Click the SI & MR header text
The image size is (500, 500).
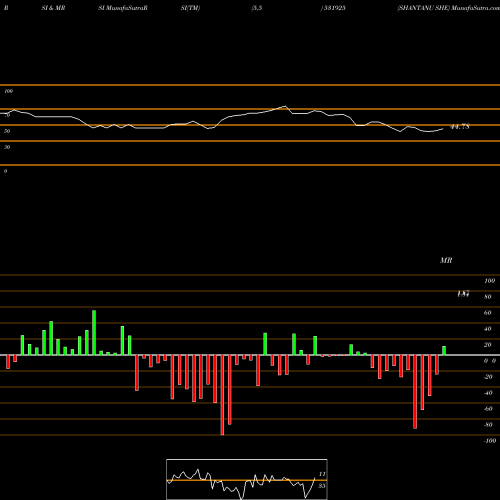[53, 8]
